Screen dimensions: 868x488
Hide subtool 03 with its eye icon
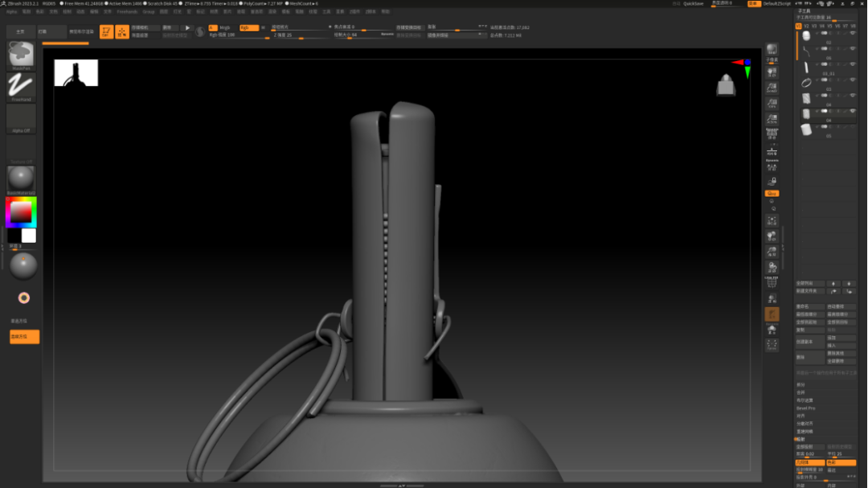853,80
